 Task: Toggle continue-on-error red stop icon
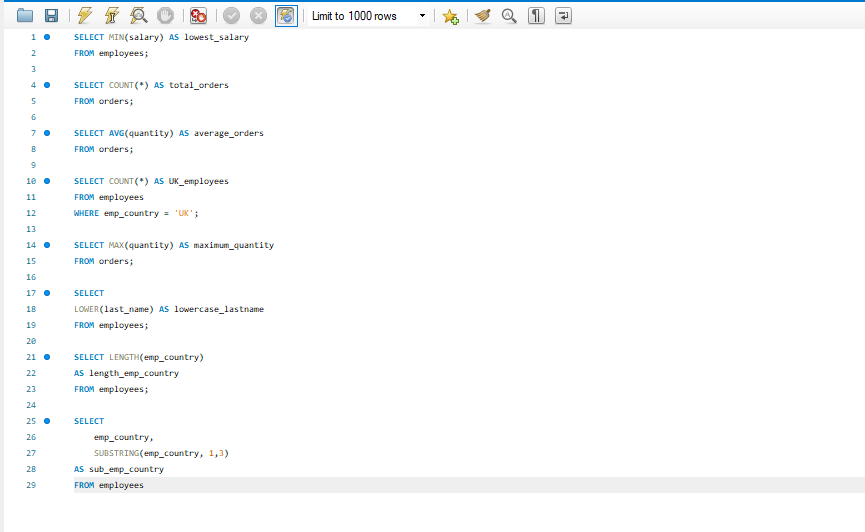(x=198, y=15)
